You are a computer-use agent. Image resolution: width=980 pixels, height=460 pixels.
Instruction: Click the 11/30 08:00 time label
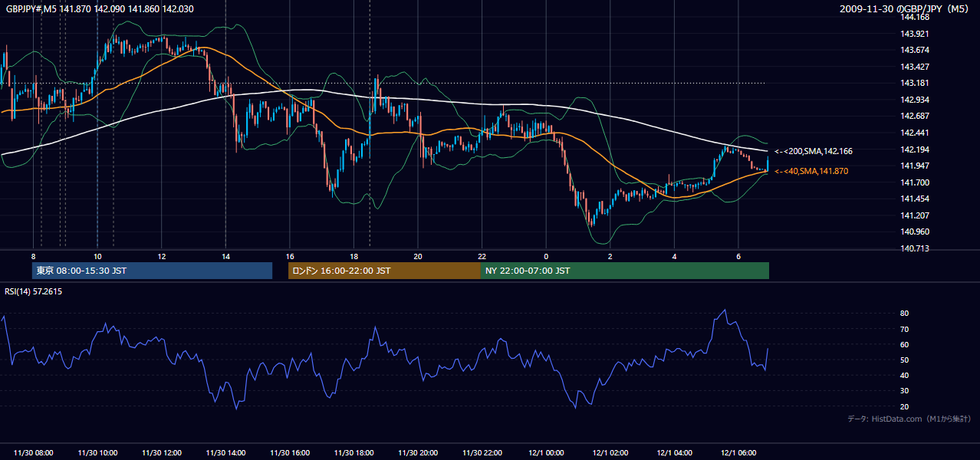pos(34,453)
